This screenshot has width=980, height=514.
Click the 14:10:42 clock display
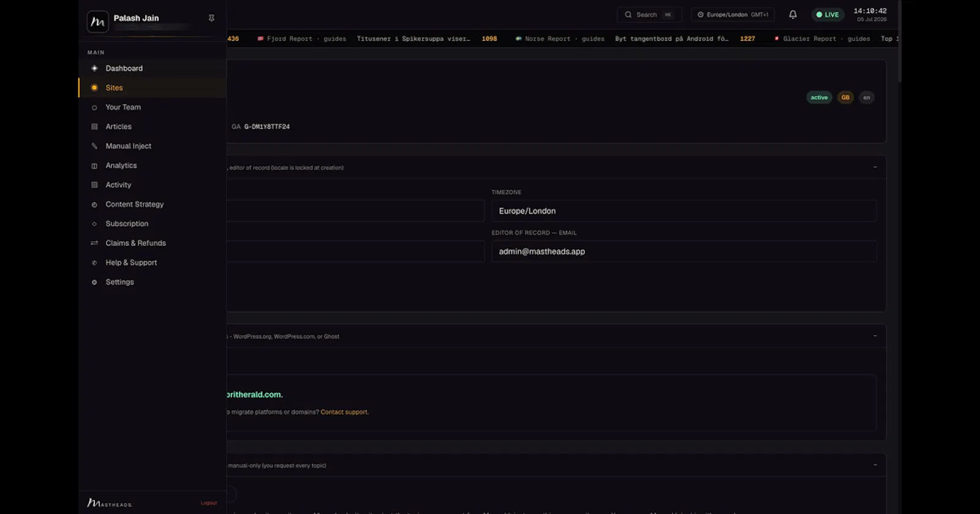pos(870,11)
